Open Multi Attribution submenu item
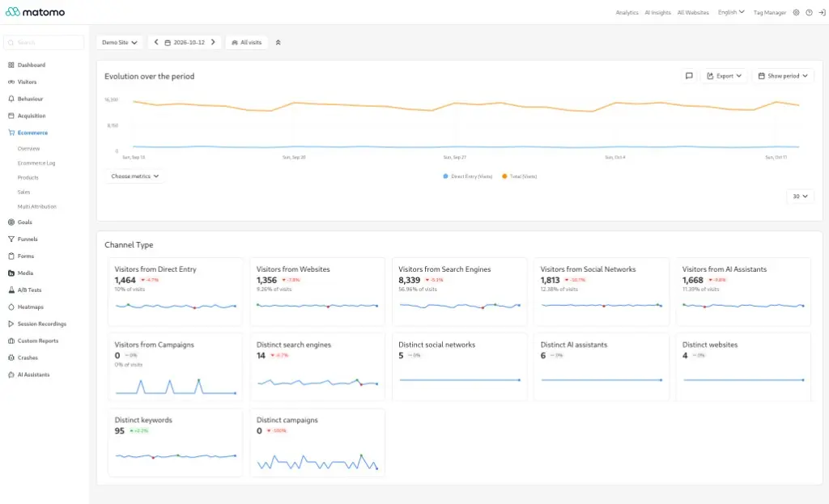This screenshot has width=829, height=504. [x=37, y=206]
